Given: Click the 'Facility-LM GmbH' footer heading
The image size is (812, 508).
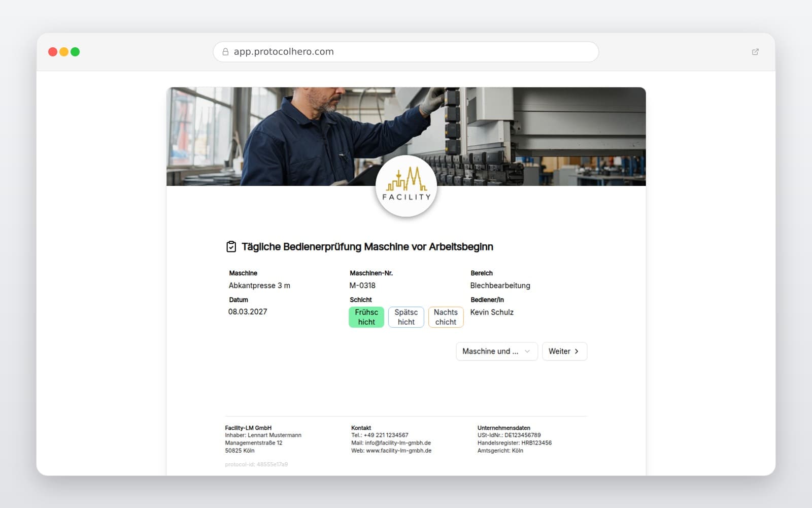Looking at the screenshot, I should [x=248, y=428].
